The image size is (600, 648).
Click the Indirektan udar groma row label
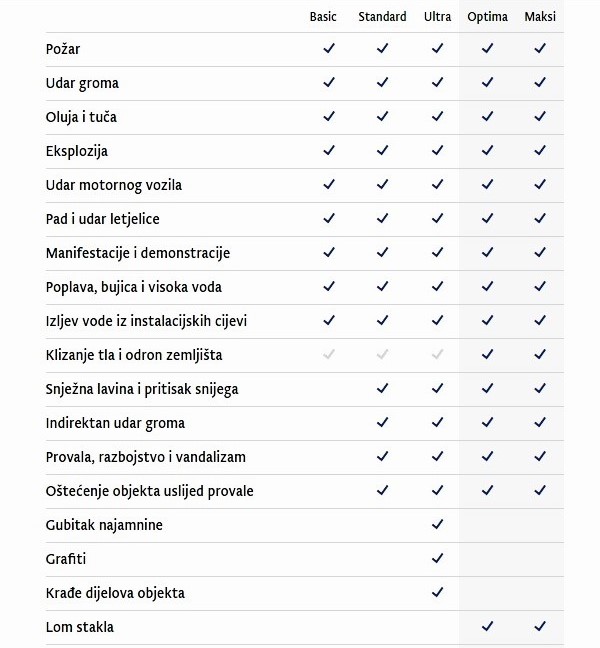115,423
